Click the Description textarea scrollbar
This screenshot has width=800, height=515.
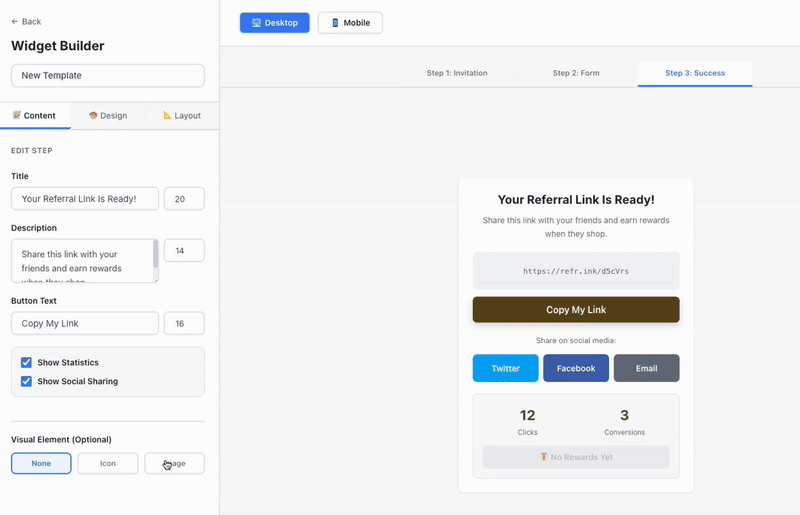tap(155, 256)
